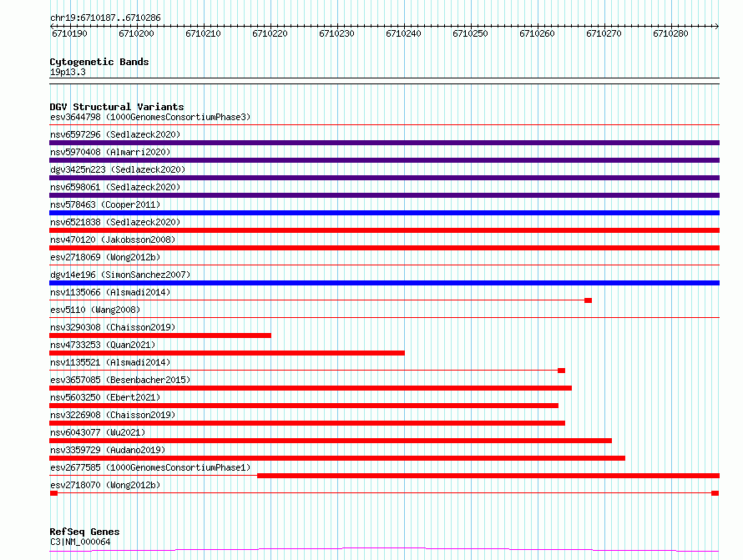743x560 pixels.
Task: Click the nsv3359729 Audano2019 label
Action: pos(108,450)
